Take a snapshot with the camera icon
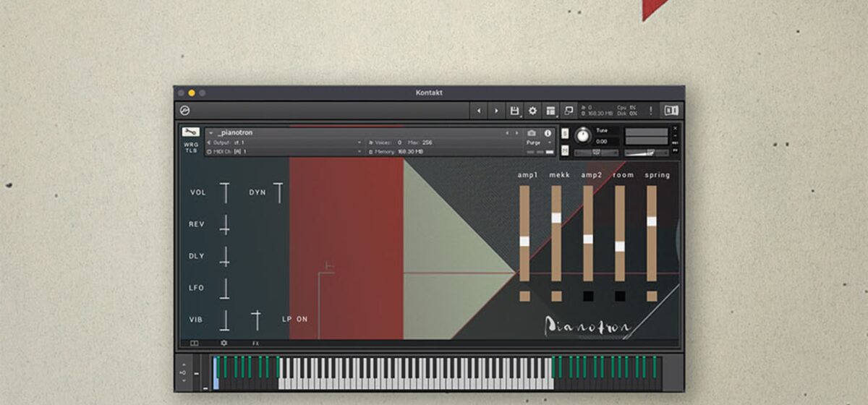The width and height of the screenshot is (868, 405). 532,133
